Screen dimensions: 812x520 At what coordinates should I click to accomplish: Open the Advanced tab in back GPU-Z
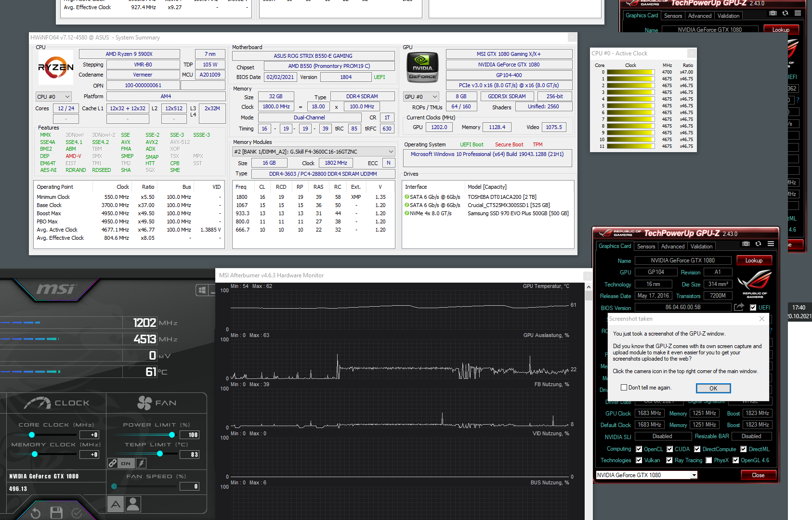[x=700, y=16]
